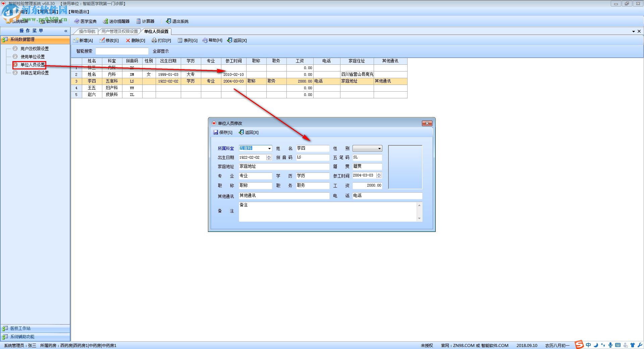
Task: Select the row for 李四 五官科
Action: tap(239, 81)
